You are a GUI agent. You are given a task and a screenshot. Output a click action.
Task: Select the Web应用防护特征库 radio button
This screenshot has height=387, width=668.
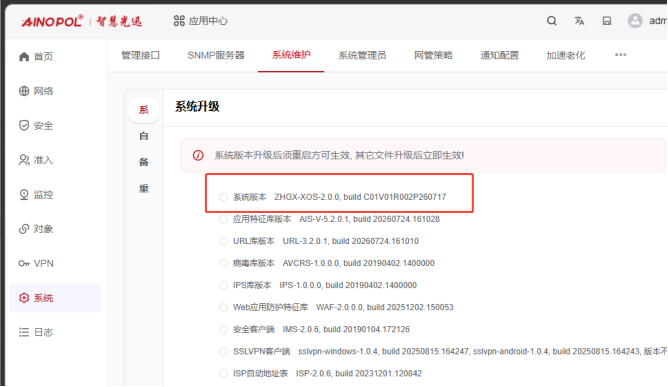[x=223, y=307]
